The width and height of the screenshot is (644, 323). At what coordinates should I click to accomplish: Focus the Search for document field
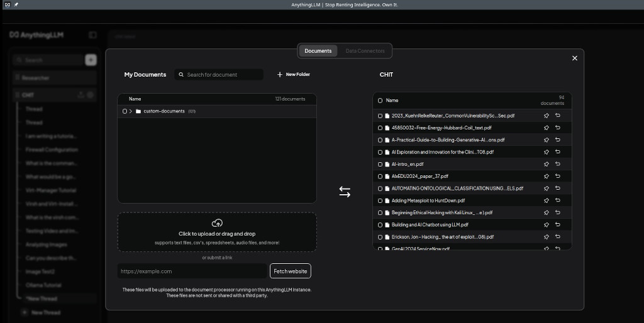(x=219, y=75)
